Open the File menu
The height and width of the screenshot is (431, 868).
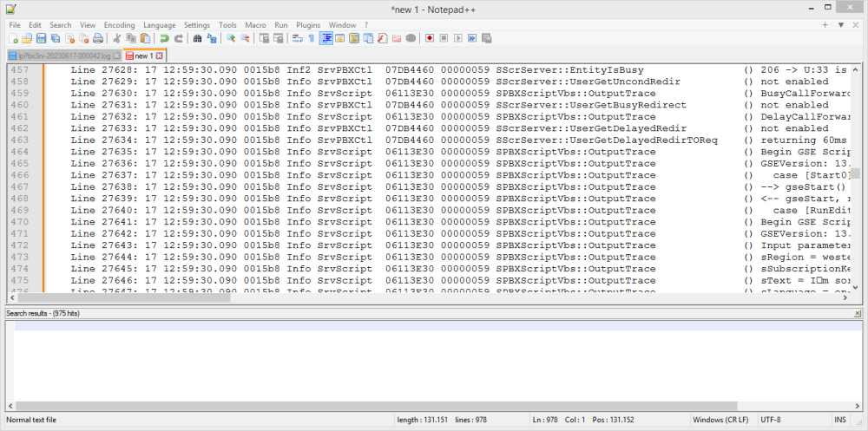coord(15,25)
